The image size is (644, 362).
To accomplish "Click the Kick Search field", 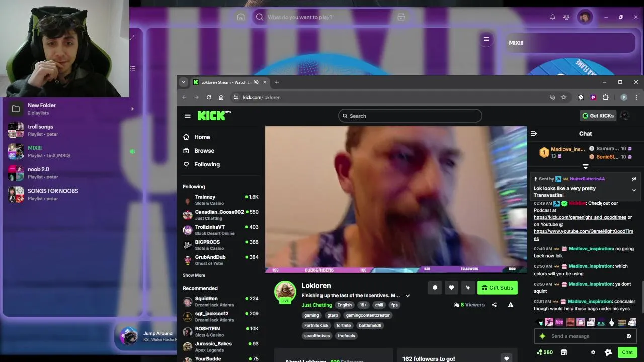I will click(410, 116).
